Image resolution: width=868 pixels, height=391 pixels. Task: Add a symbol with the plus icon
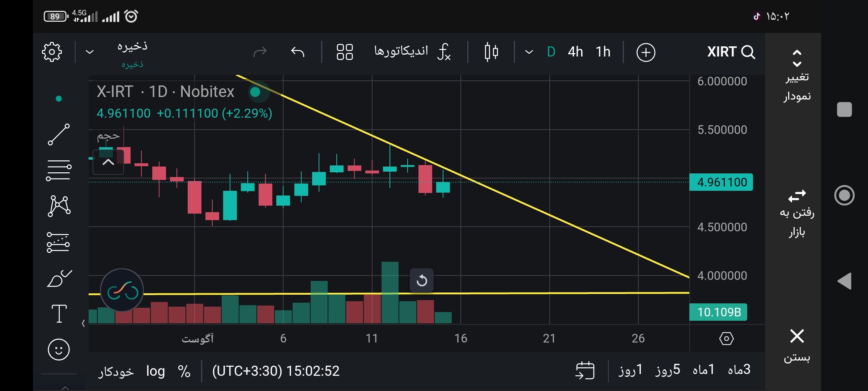(646, 52)
